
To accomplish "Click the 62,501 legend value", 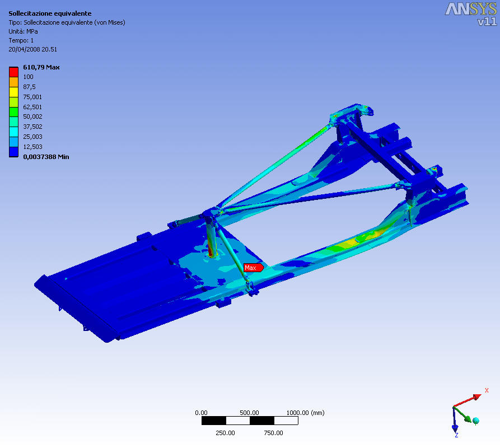I will [32, 107].
